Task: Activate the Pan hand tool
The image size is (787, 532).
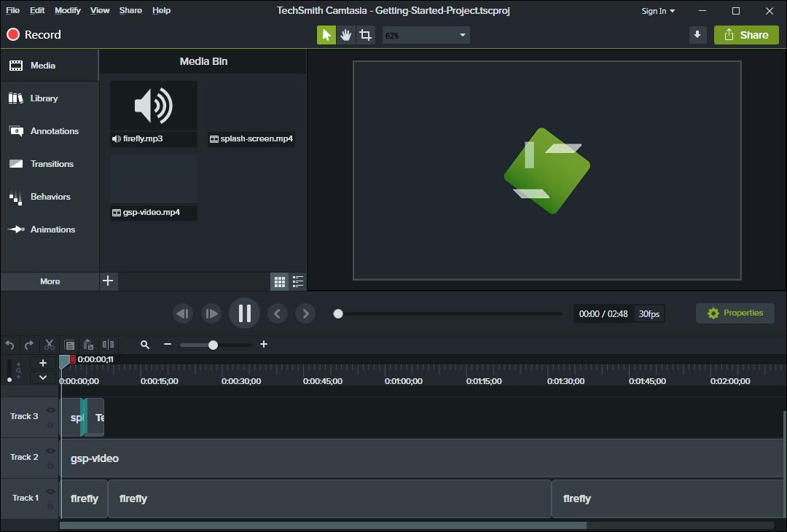Action: pyautogui.click(x=346, y=35)
